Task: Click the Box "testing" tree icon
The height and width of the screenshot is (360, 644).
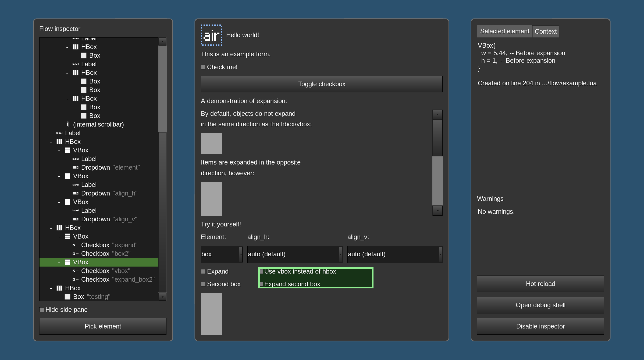Action: (x=67, y=297)
